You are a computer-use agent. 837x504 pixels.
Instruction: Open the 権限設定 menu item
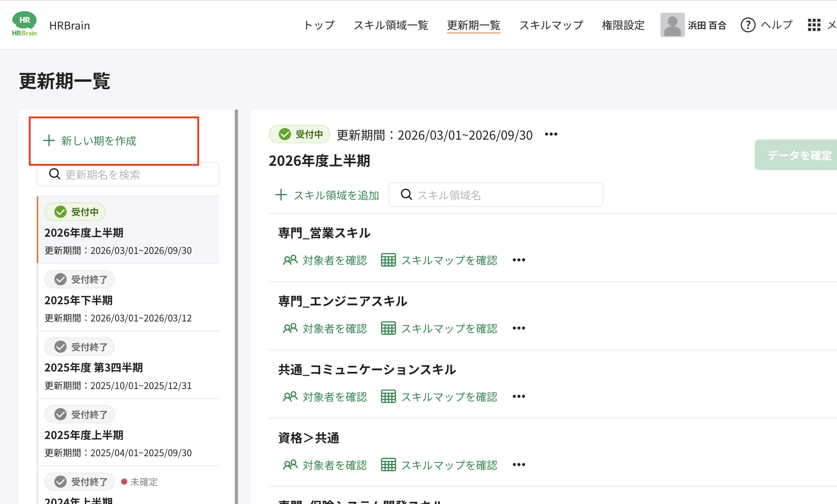click(x=623, y=25)
